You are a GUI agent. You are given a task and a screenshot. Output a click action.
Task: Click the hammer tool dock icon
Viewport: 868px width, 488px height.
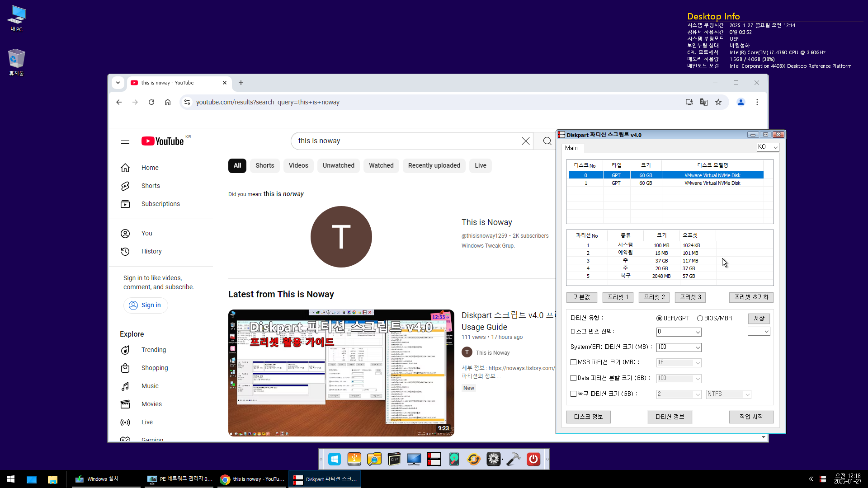point(514,459)
